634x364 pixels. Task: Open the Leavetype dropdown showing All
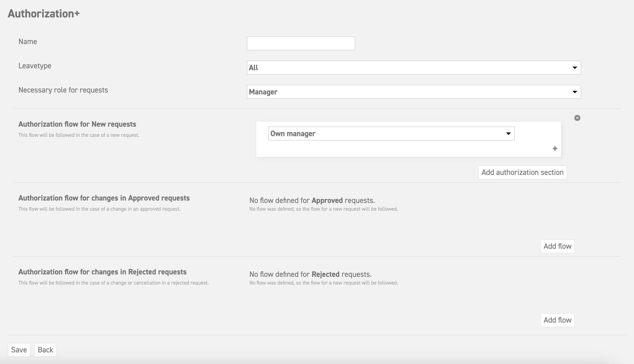[x=414, y=68]
